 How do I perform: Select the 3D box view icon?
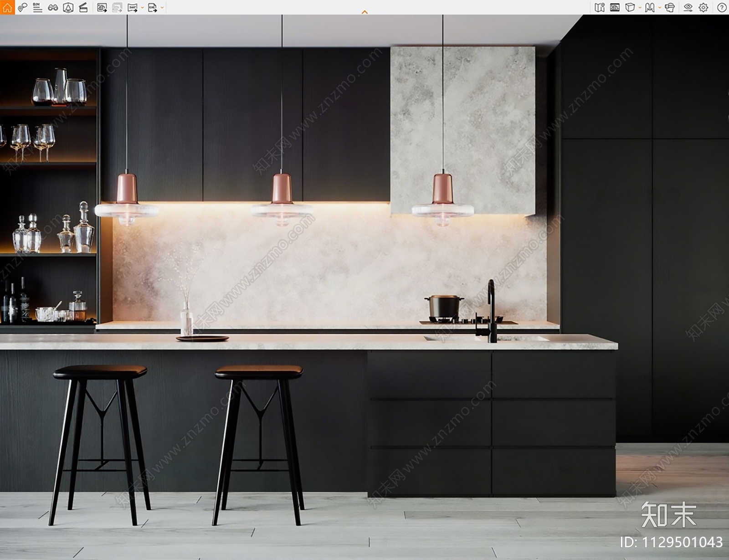630,7
